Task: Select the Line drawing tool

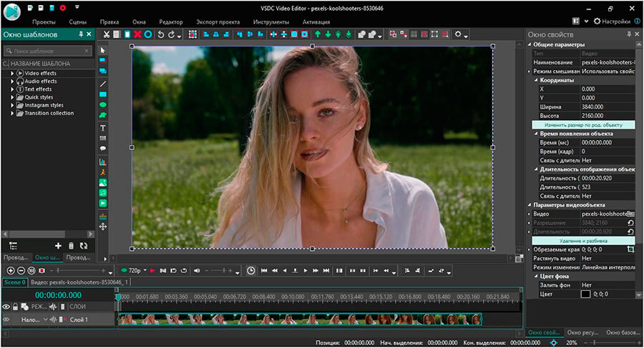Action: pos(102,84)
